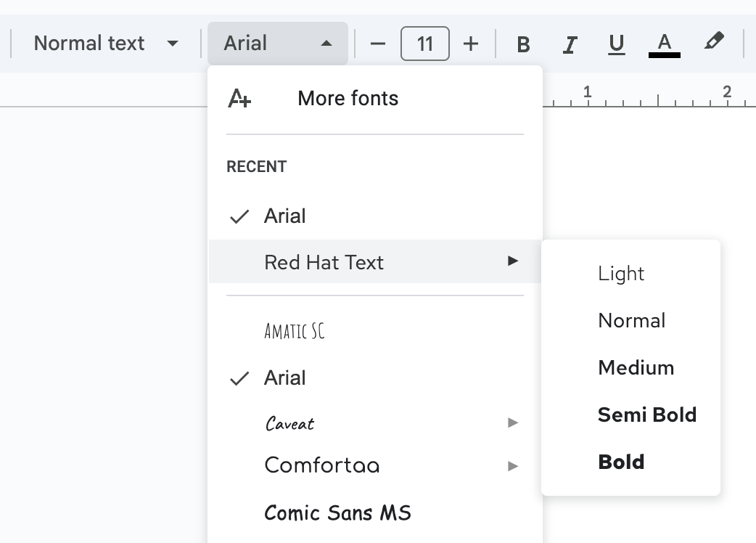The height and width of the screenshot is (543, 756).
Task: Open More fonts dialog
Action: [x=375, y=99]
